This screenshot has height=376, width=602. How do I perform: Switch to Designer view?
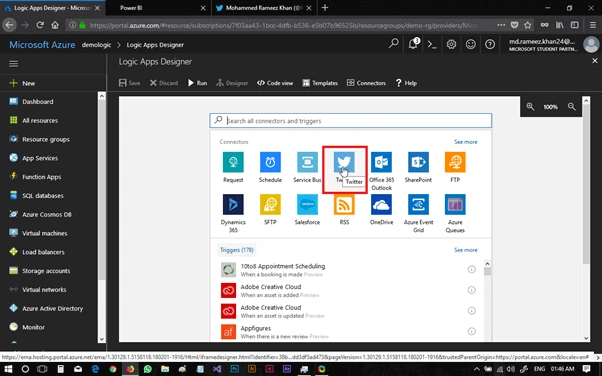tap(232, 83)
